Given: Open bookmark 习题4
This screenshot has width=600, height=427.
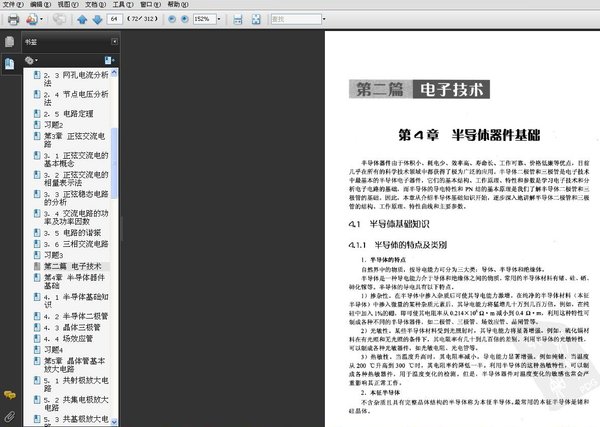Looking at the screenshot, I should (x=54, y=349).
